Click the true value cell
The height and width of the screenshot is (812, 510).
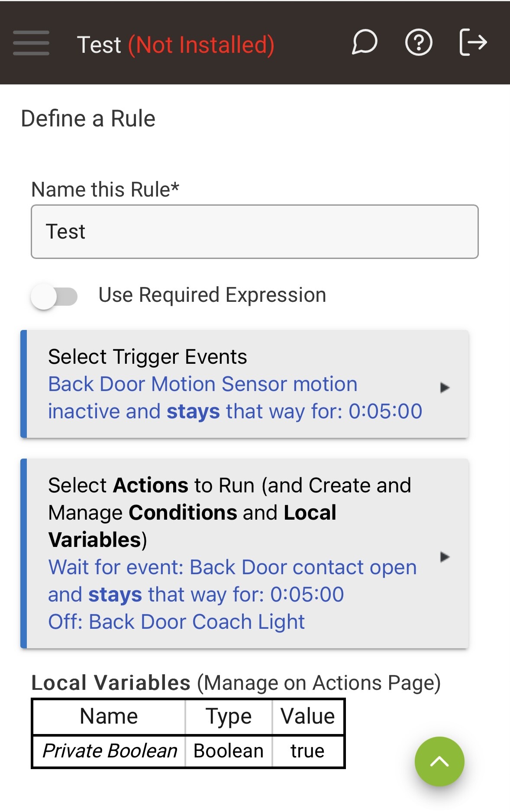point(307,751)
